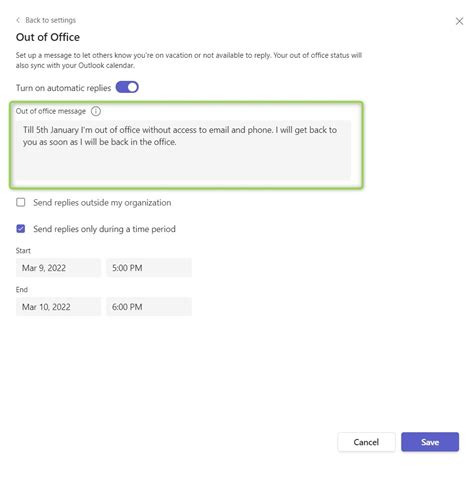This screenshot has height=477, width=474.
Task: Click the Start label above the date fields
Action: click(23, 251)
